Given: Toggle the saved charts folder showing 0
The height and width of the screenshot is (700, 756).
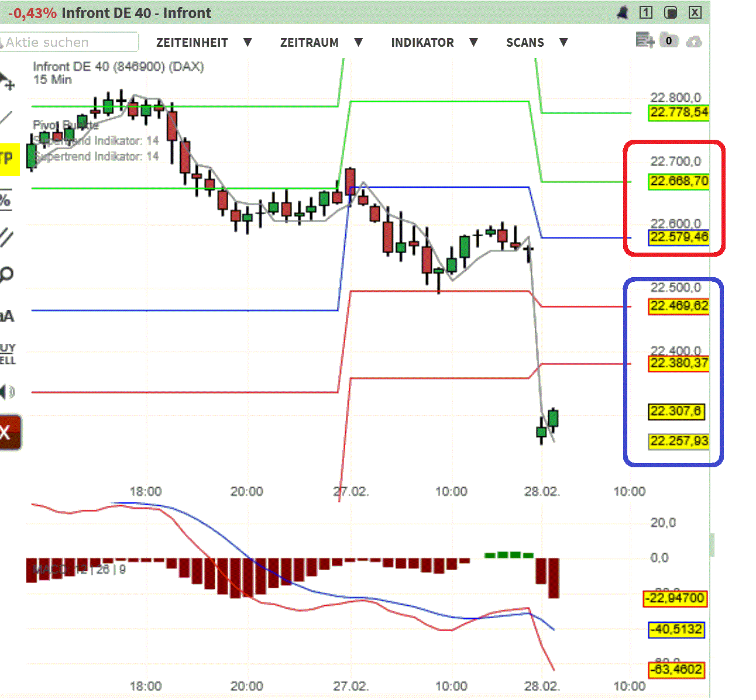Looking at the screenshot, I should coord(668,41).
